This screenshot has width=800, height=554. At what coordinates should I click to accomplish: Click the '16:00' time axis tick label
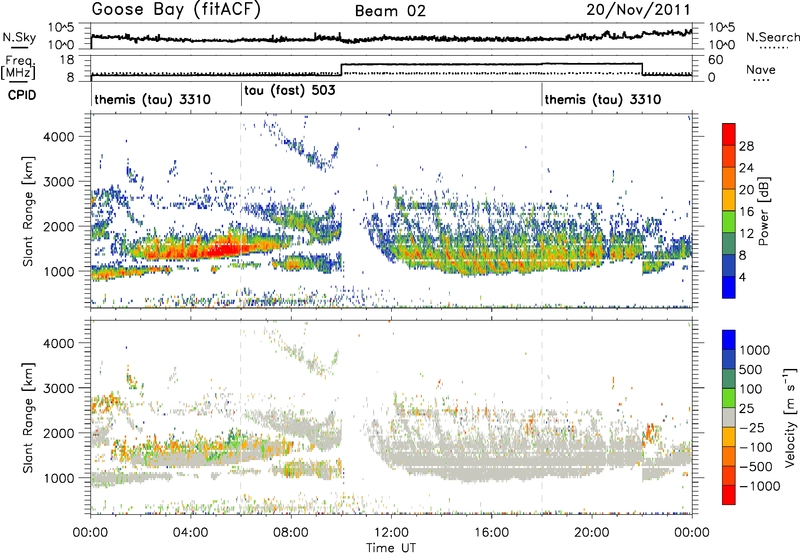point(491,533)
